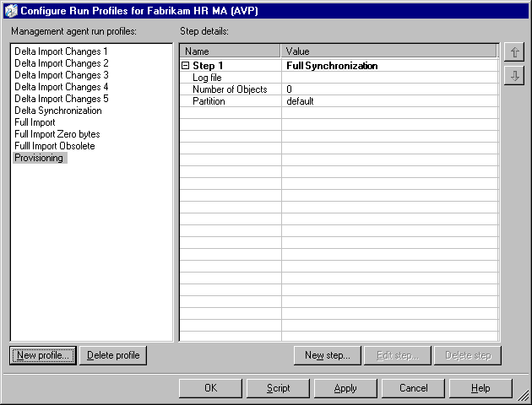Click the move step up arrow button
The width and height of the screenshot is (532, 405).
(x=514, y=52)
